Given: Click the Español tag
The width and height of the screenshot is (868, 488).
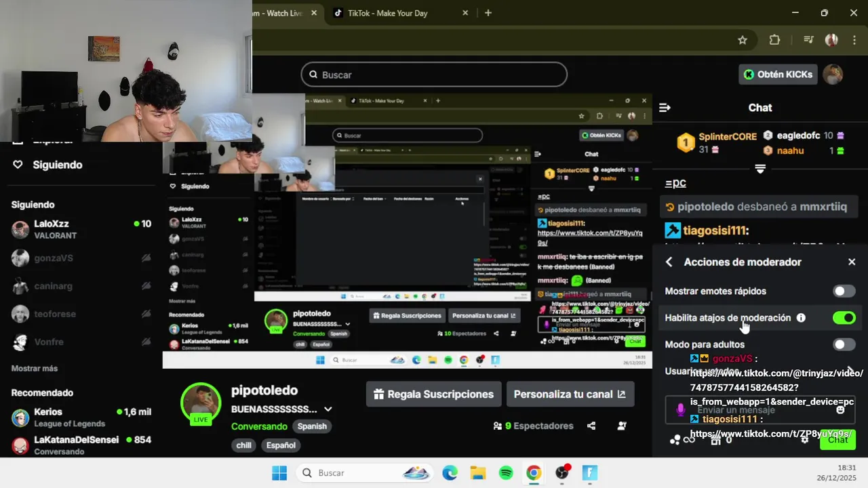Looking at the screenshot, I should click(281, 445).
